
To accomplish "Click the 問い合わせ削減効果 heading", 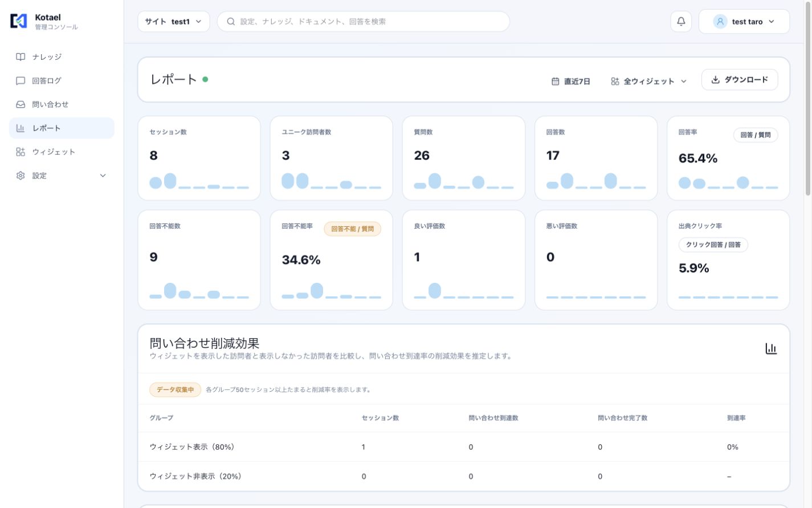I will point(205,343).
